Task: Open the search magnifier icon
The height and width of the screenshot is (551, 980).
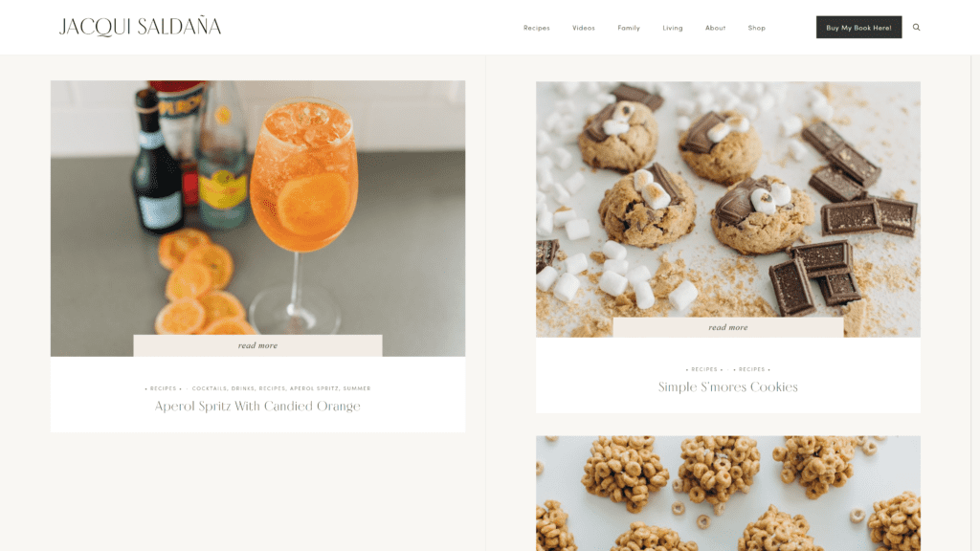Action: pyautogui.click(x=916, y=27)
